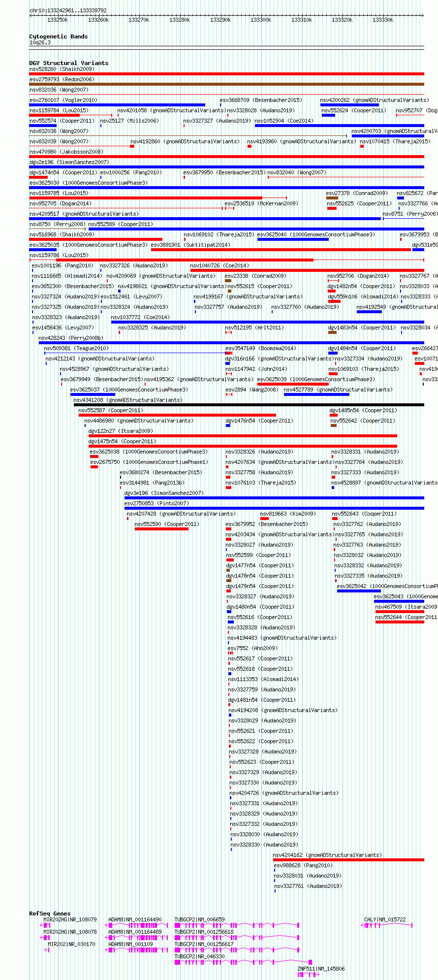Click the nsv1040726 (Coe2014) label
Screen dimensions: 438x980
pyautogui.click(x=219, y=265)
